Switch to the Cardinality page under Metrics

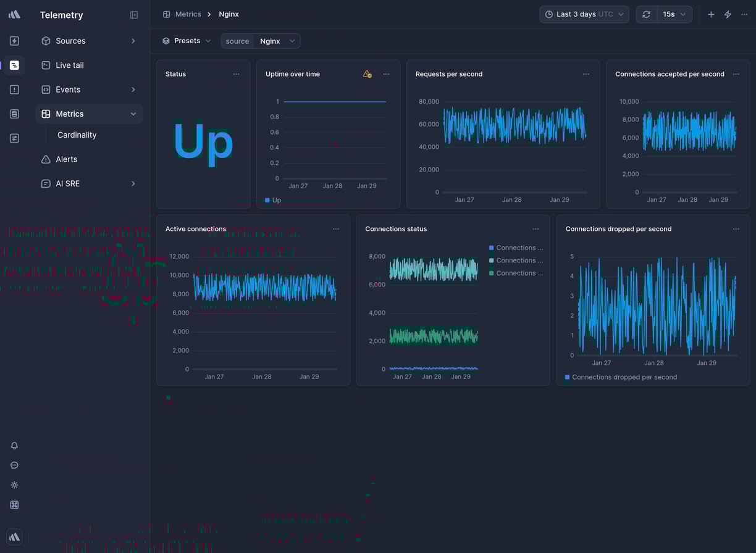click(x=77, y=135)
